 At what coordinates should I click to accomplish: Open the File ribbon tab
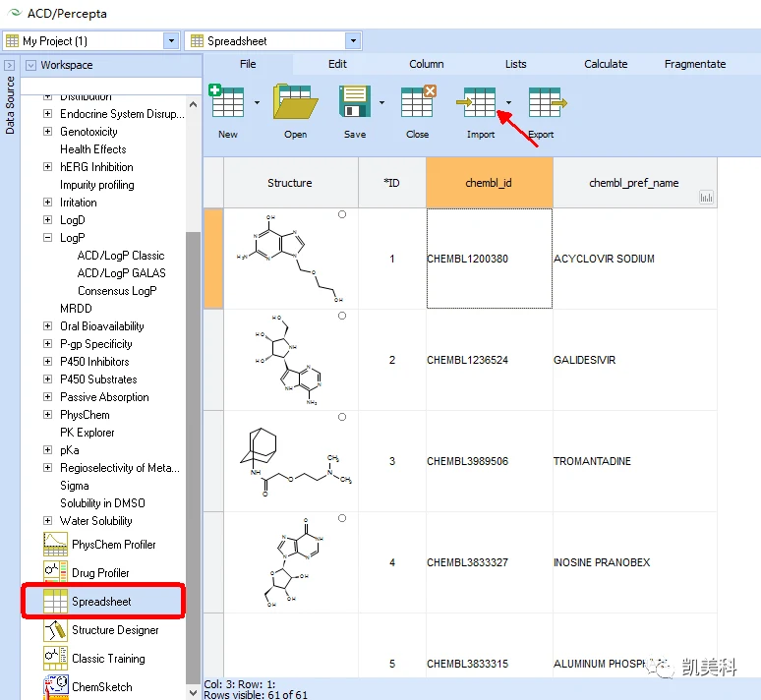[x=248, y=64]
